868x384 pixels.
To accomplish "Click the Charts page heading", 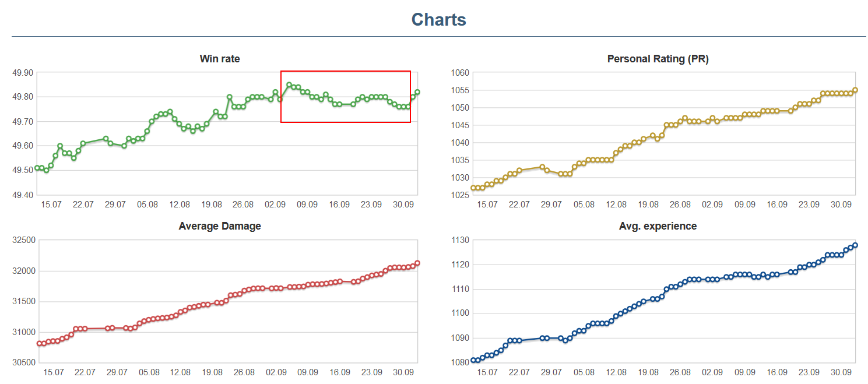I will click(x=438, y=19).
